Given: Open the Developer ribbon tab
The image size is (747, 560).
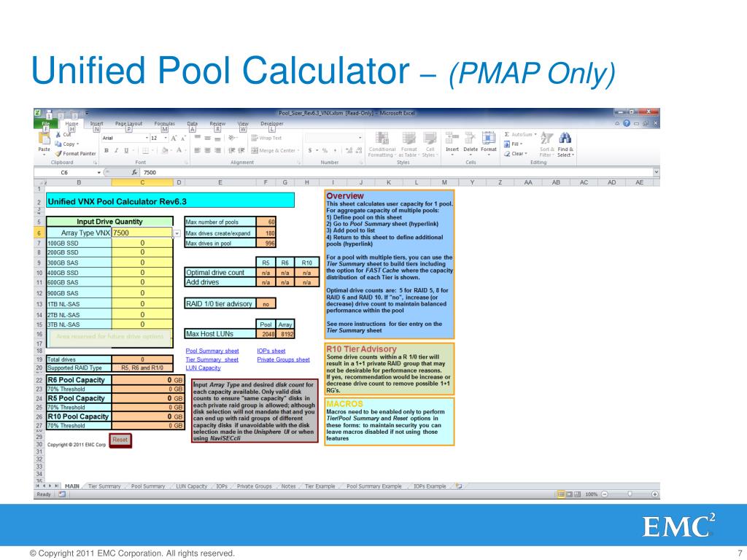Looking at the screenshot, I should (x=272, y=124).
